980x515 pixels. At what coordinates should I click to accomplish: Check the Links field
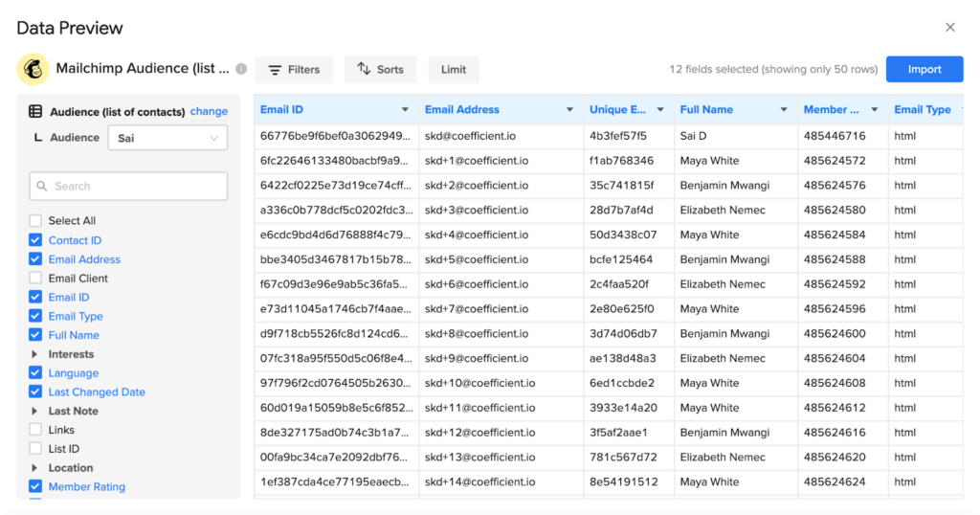(35, 430)
